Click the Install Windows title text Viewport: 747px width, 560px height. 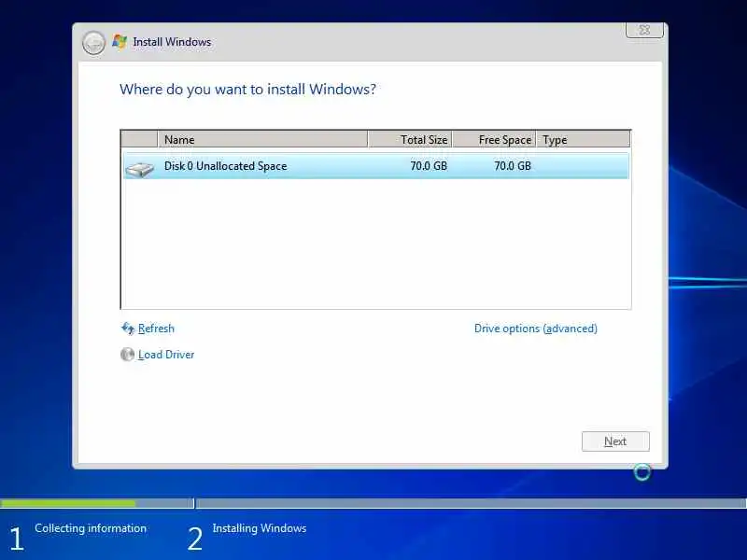point(172,42)
